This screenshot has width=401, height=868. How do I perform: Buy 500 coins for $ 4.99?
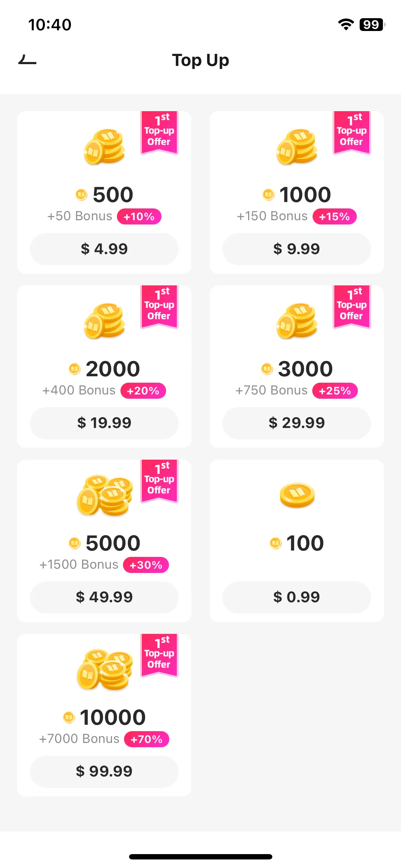pos(104,249)
